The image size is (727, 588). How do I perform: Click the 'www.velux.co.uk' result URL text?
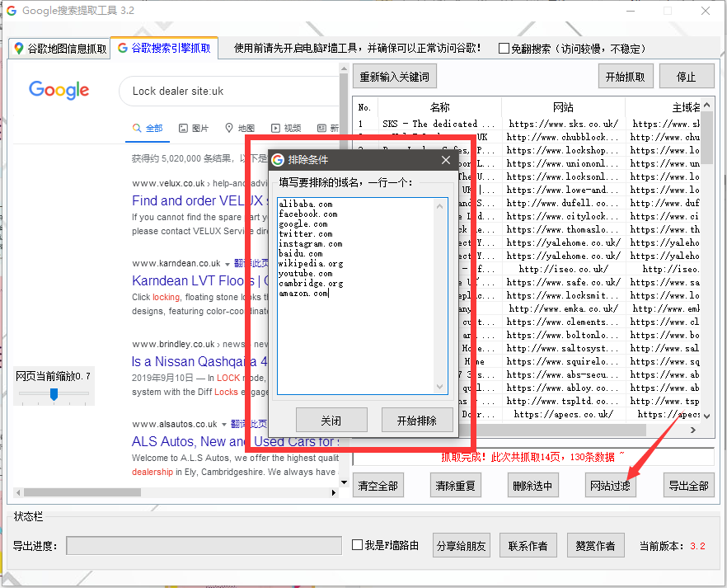click(x=168, y=184)
